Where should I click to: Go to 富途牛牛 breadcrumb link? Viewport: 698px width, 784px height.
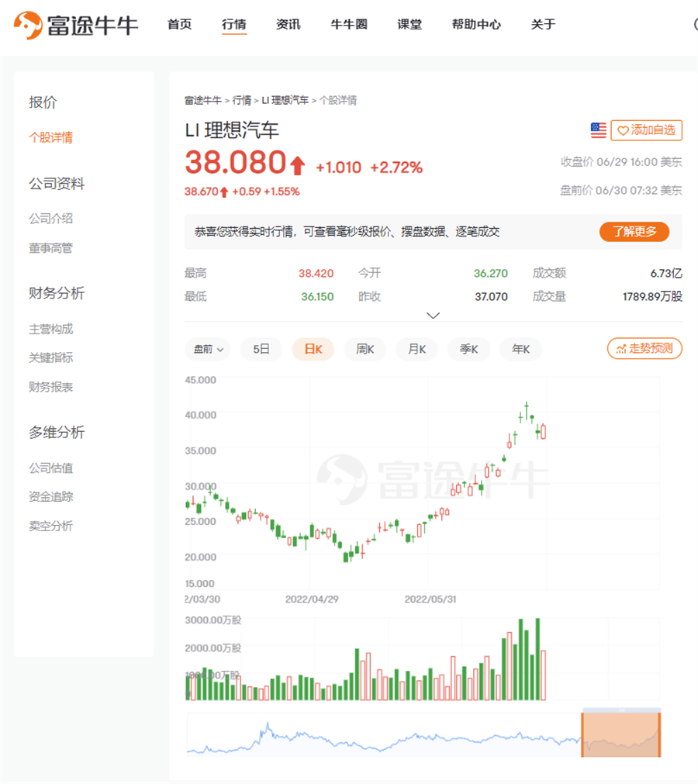pos(203,101)
